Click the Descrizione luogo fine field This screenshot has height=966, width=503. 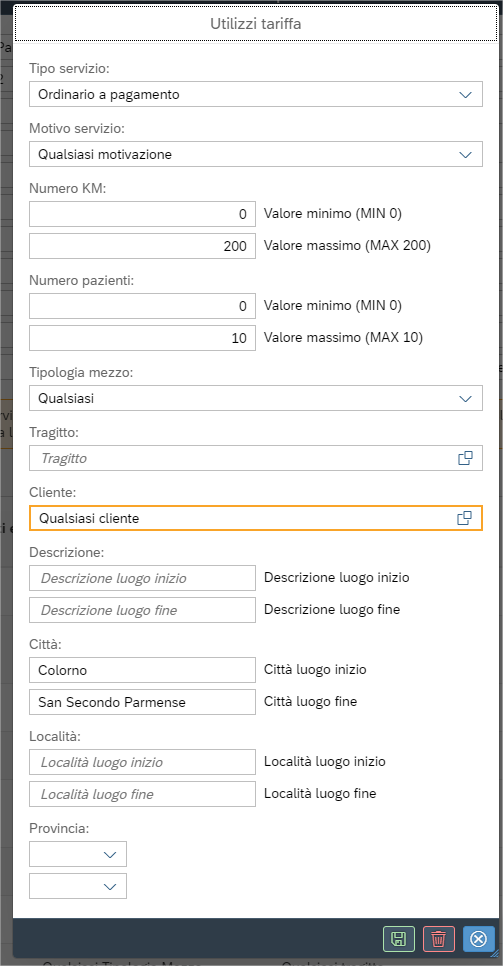coord(142,610)
